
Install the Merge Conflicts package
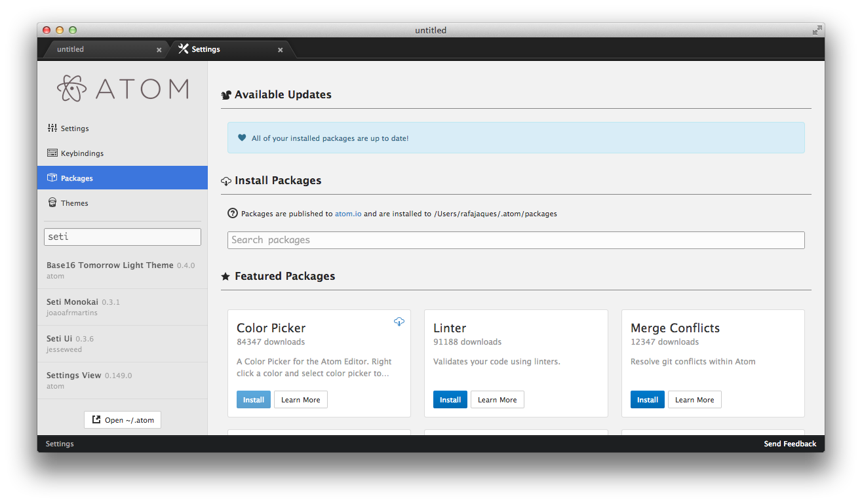coord(648,400)
